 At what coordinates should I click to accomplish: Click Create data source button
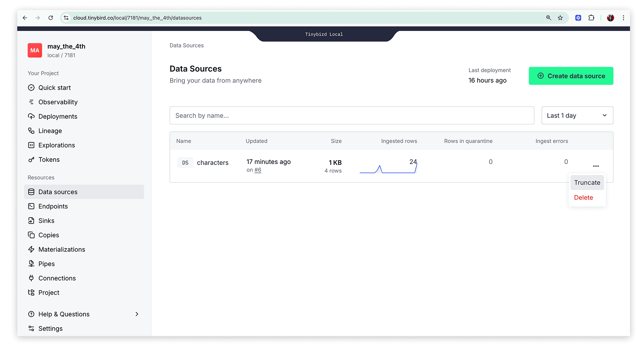click(571, 76)
